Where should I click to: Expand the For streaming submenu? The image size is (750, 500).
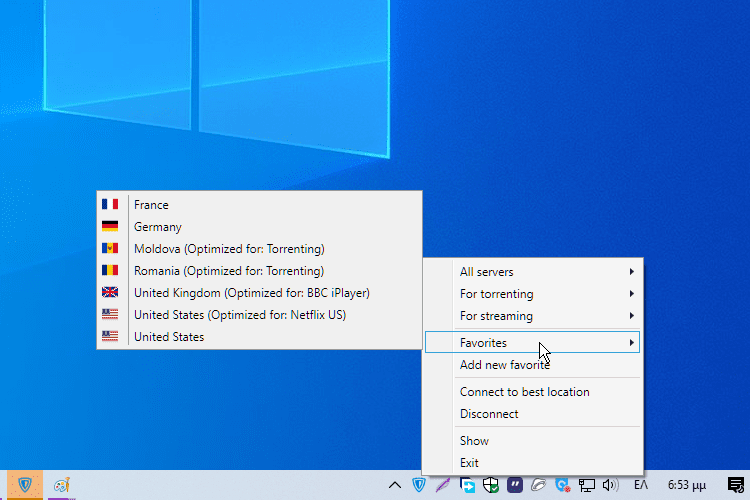pos(532,316)
